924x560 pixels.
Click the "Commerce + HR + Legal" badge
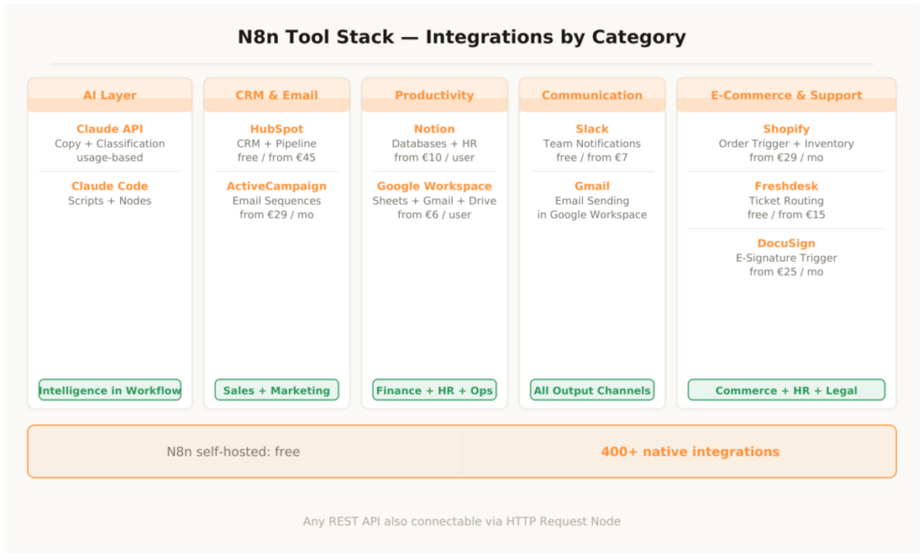786,390
